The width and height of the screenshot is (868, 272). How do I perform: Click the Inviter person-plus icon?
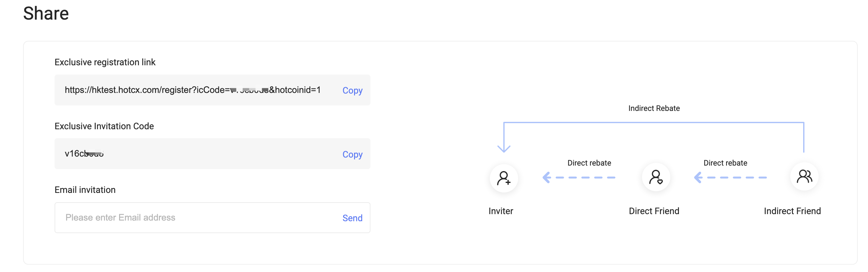pyautogui.click(x=504, y=178)
